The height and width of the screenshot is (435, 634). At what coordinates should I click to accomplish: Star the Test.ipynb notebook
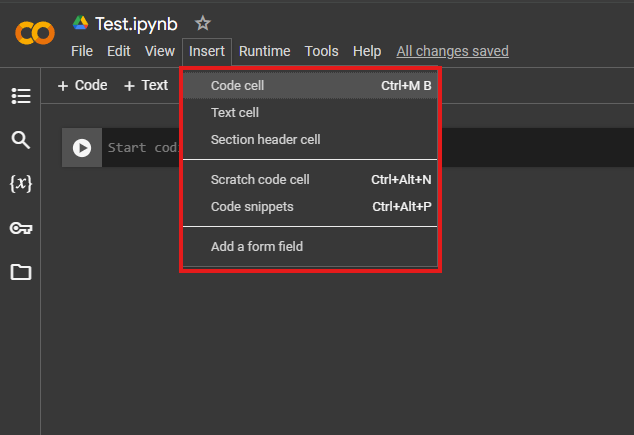[203, 23]
